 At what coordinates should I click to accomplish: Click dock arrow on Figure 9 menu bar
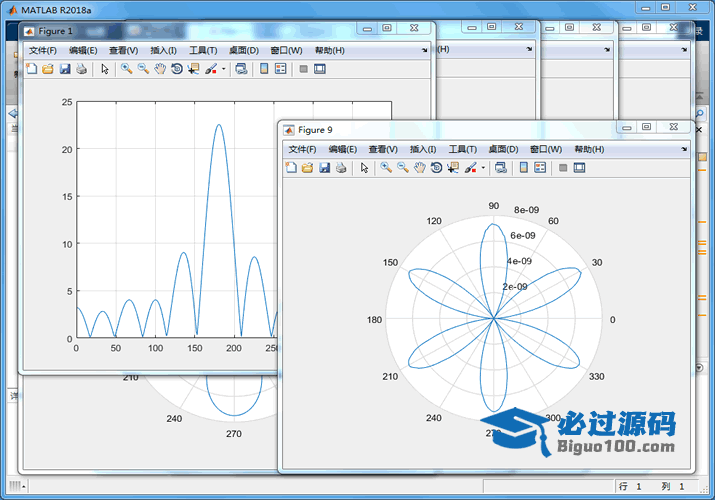(684, 149)
